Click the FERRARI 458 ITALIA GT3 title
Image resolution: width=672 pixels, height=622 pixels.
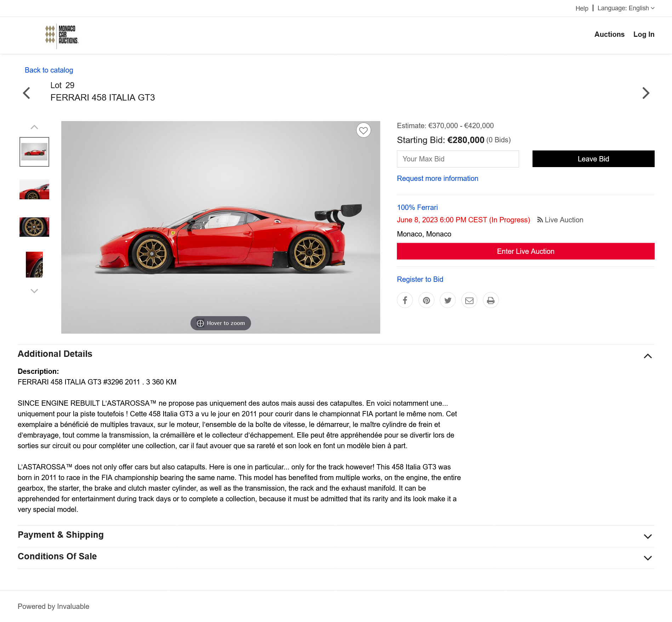[x=103, y=98]
